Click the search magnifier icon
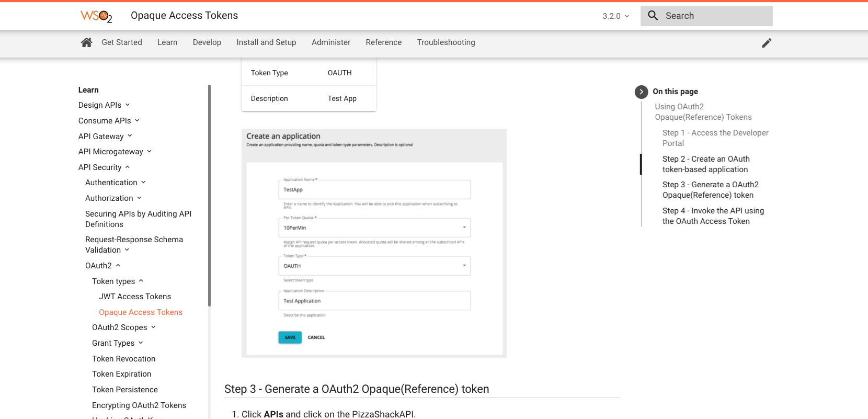 click(x=653, y=16)
